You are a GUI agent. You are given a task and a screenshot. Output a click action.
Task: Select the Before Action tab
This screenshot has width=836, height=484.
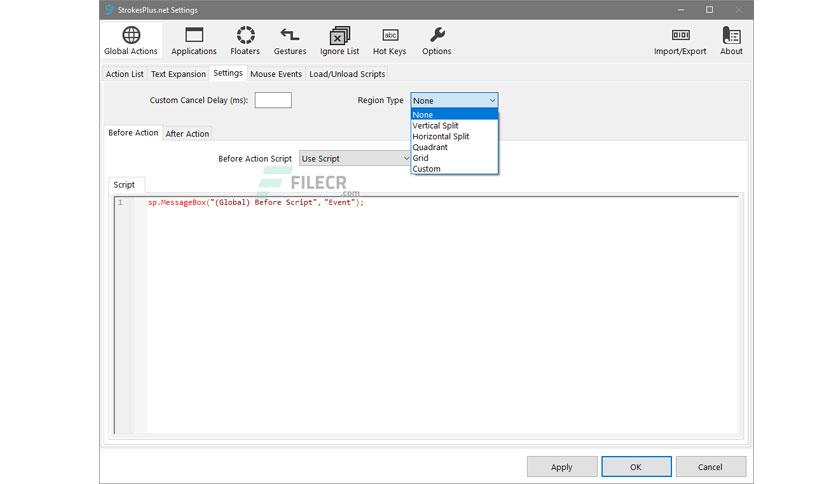[x=133, y=133]
